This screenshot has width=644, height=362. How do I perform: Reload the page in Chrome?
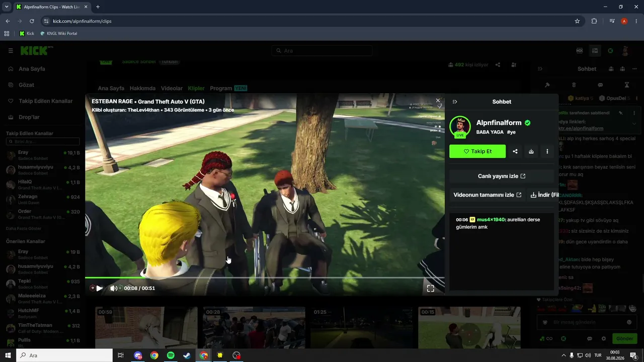point(32,21)
